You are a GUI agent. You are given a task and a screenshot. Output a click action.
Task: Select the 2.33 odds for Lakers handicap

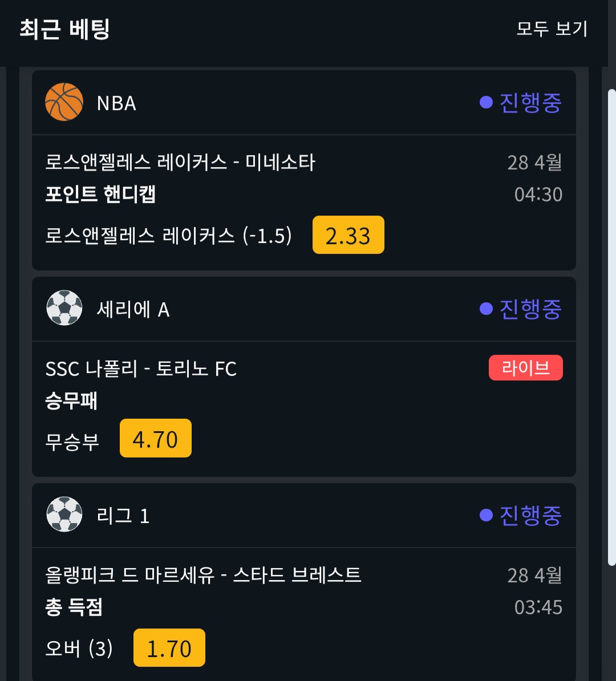pos(348,235)
